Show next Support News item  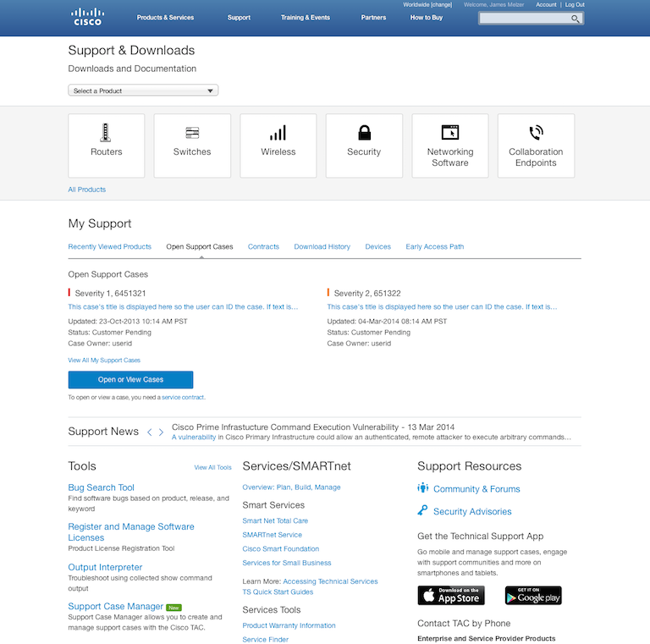point(161,432)
